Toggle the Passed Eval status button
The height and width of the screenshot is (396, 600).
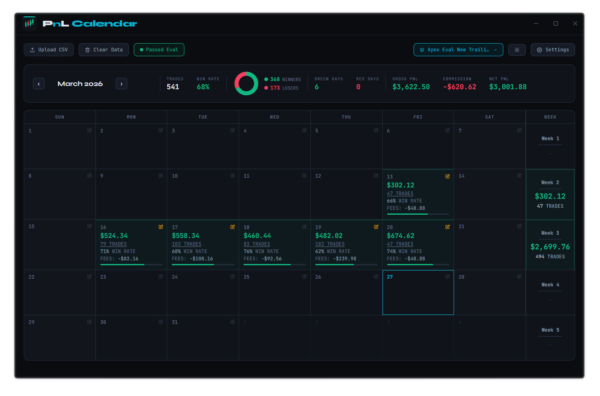click(x=159, y=50)
